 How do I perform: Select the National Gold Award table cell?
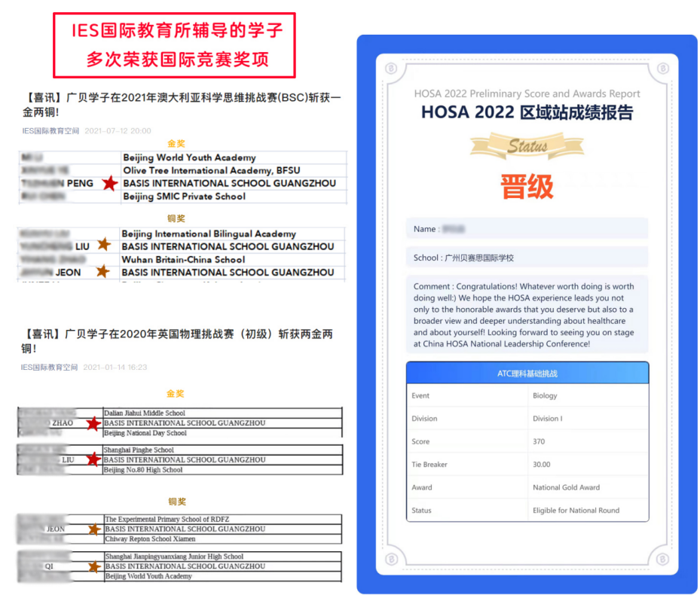[x=566, y=487]
